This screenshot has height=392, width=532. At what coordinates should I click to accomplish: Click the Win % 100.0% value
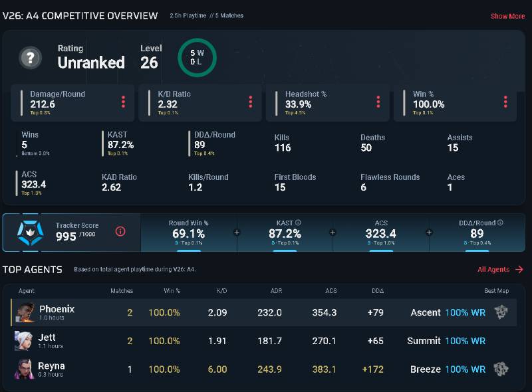(x=428, y=104)
